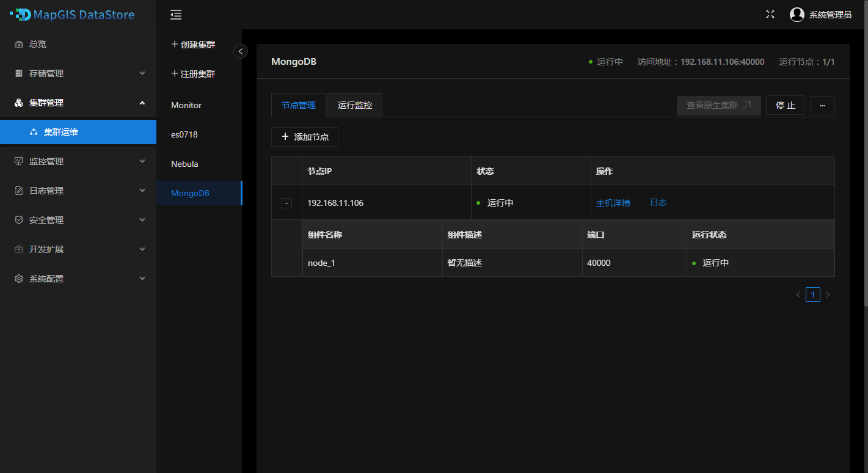Switch to the 运行监控 tab

(x=355, y=105)
